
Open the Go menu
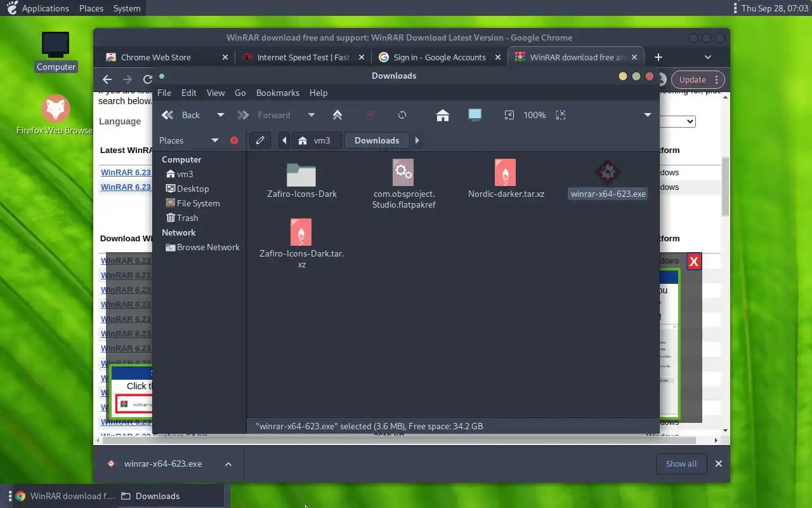[x=240, y=93]
